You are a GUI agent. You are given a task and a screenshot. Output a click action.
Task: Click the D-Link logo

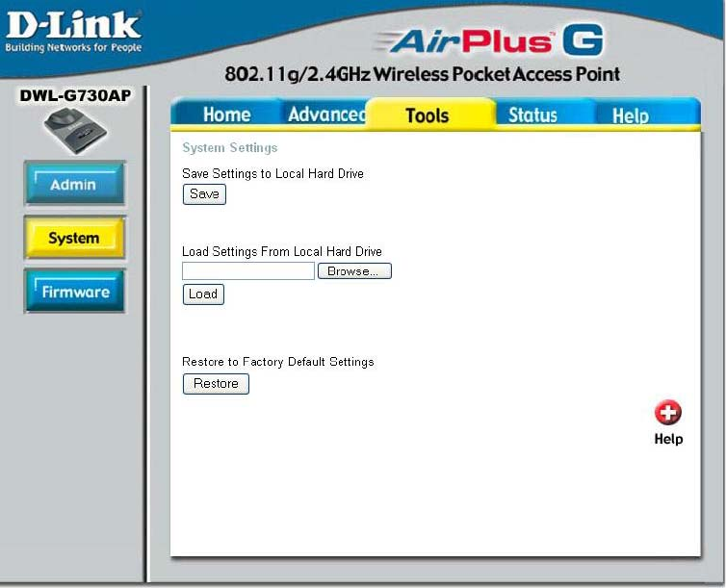click(x=73, y=32)
